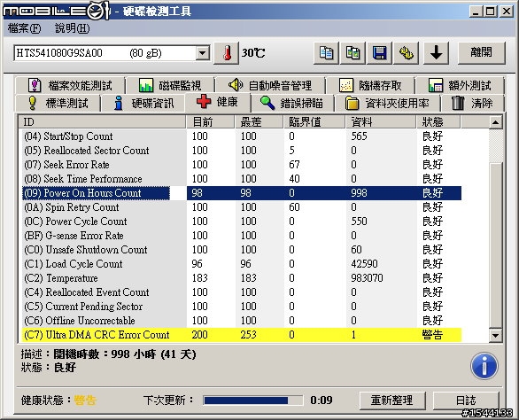Select the (08) Seek Time Performance row
Image resolution: width=519 pixels, height=420 pixels.
pyautogui.click(x=242, y=179)
